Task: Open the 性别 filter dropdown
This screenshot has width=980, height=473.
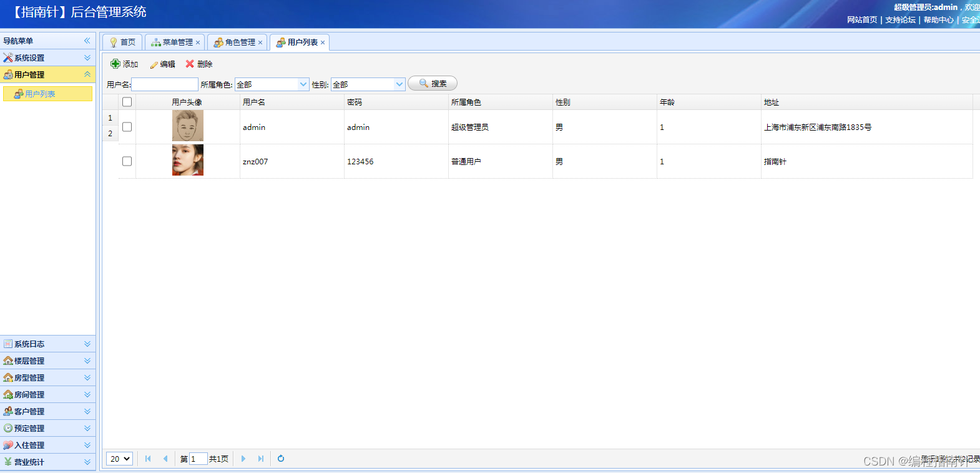Action: [x=399, y=84]
